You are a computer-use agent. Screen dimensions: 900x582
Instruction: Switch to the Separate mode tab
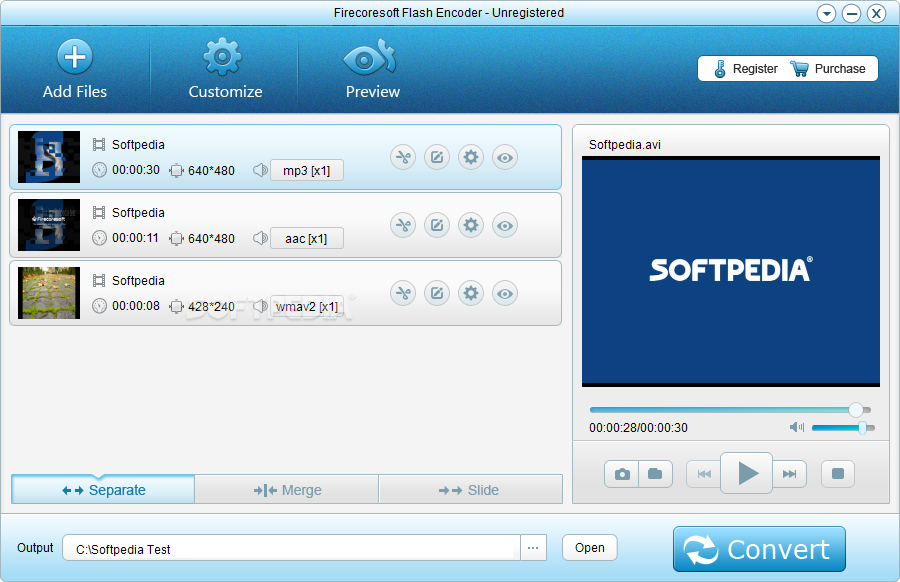tap(103, 490)
